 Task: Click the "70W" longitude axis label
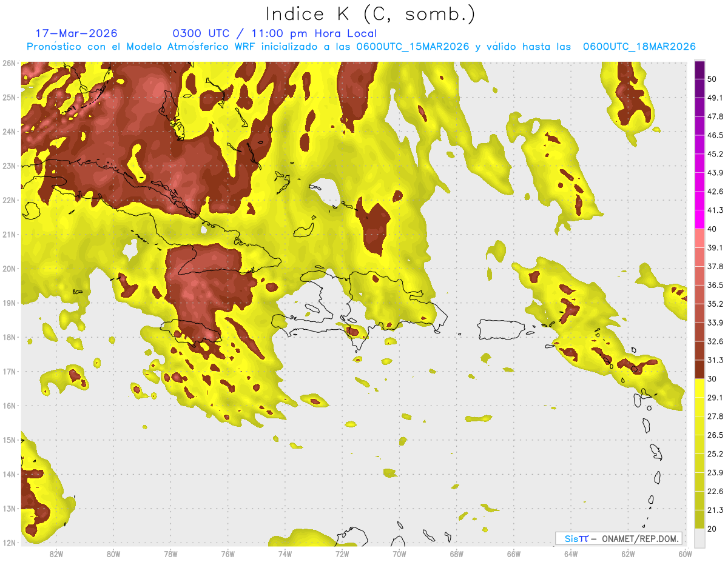tap(399, 554)
